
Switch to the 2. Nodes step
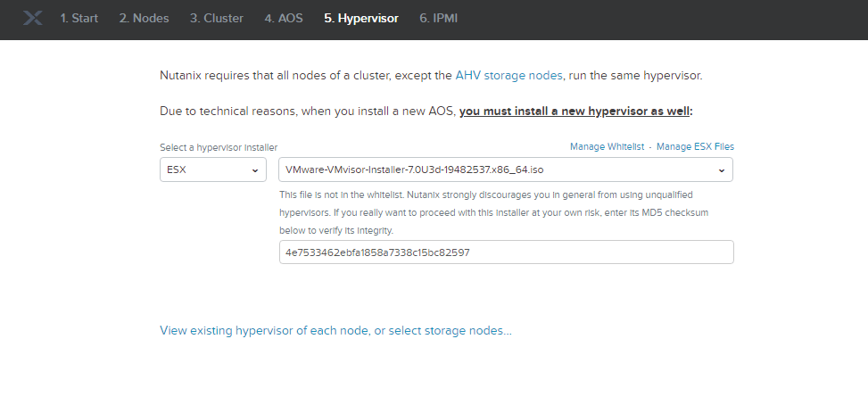tap(144, 19)
